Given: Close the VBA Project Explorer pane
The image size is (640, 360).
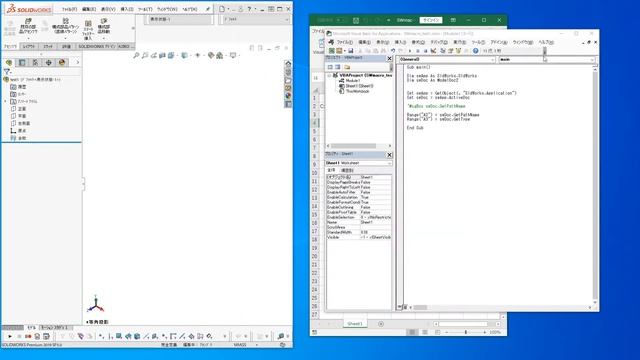Looking at the screenshot, I should point(389,58).
